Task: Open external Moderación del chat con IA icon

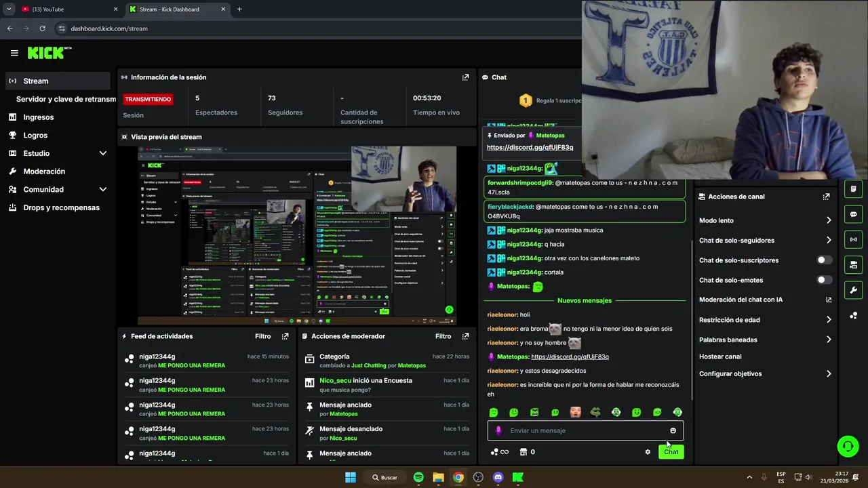Action: pyautogui.click(x=829, y=300)
